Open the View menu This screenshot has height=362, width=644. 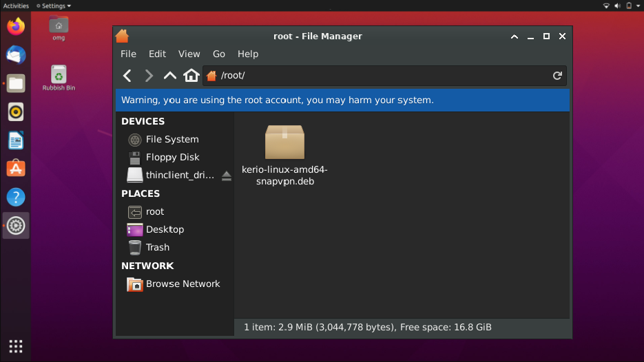click(x=189, y=54)
